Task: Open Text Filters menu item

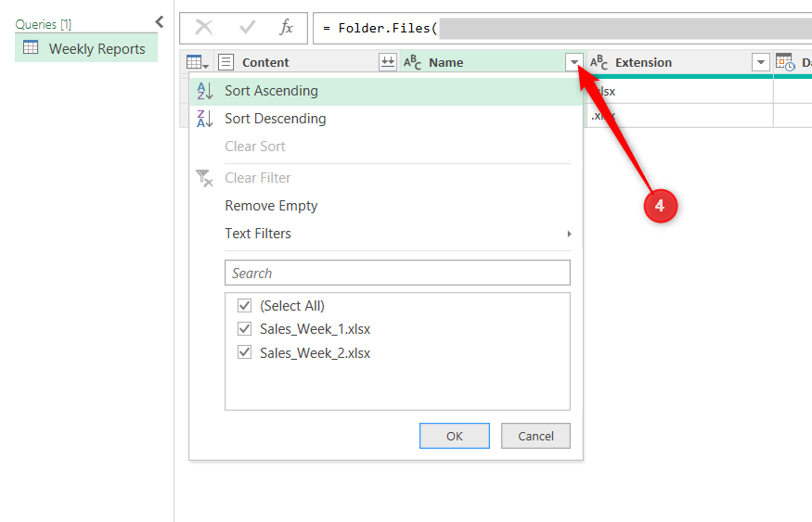Action: point(386,234)
